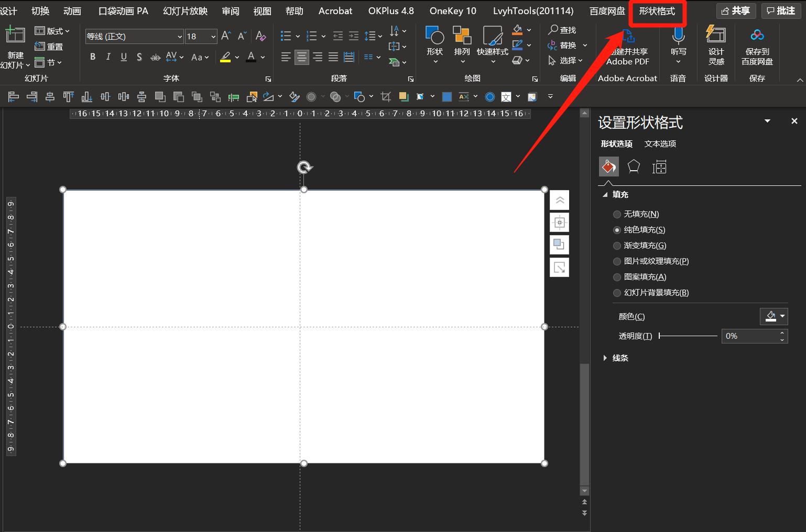Expand the Line section in format pane
This screenshot has width=806, height=532.
tap(605, 358)
